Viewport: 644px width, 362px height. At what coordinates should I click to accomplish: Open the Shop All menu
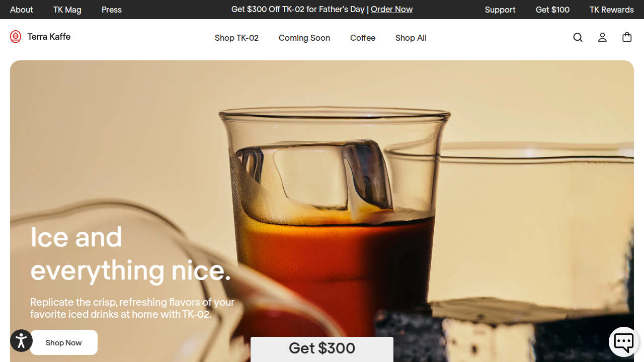(411, 38)
